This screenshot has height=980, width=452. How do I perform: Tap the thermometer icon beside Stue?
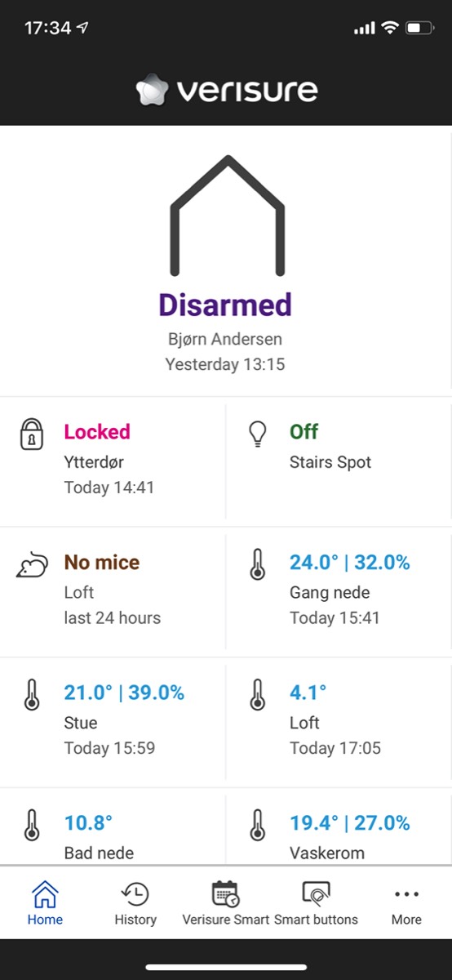point(31,695)
